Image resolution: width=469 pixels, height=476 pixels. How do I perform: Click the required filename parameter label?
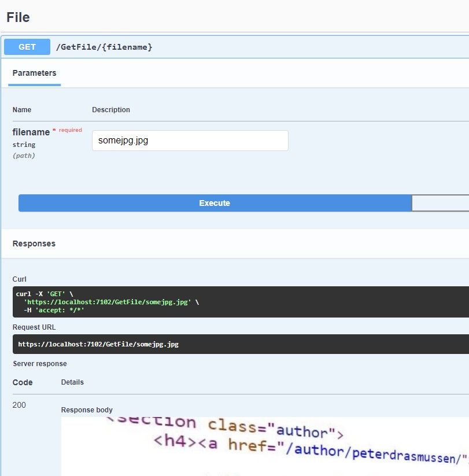tap(31, 132)
